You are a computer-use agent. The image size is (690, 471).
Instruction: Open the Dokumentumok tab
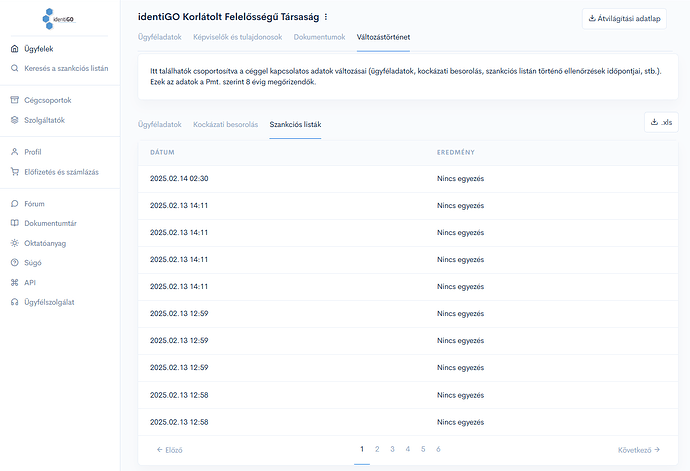point(319,37)
